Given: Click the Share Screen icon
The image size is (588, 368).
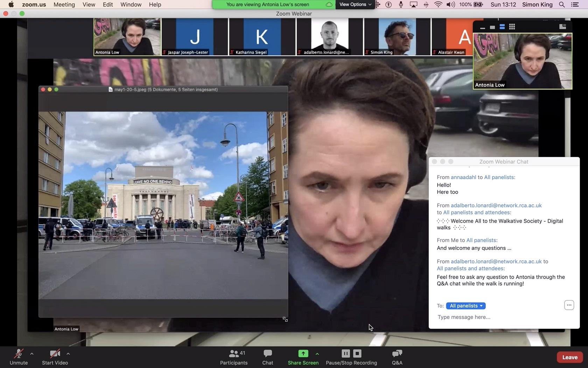Looking at the screenshot, I should point(303,354).
